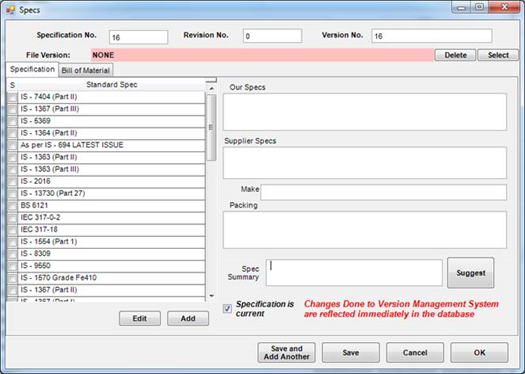Image resolution: width=525 pixels, height=374 pixels.
Task: Check the box beside IS - 6369
Action: [x=12, y=122]
